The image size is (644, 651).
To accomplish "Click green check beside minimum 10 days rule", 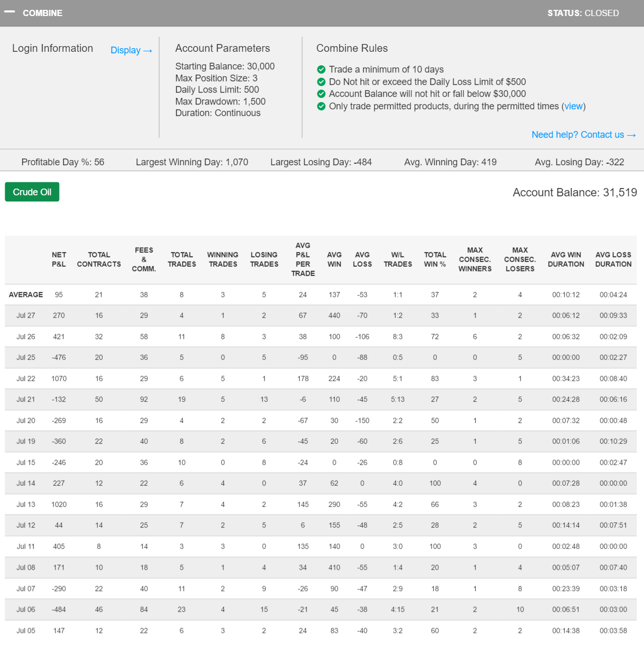I will [x=321, y=69].
